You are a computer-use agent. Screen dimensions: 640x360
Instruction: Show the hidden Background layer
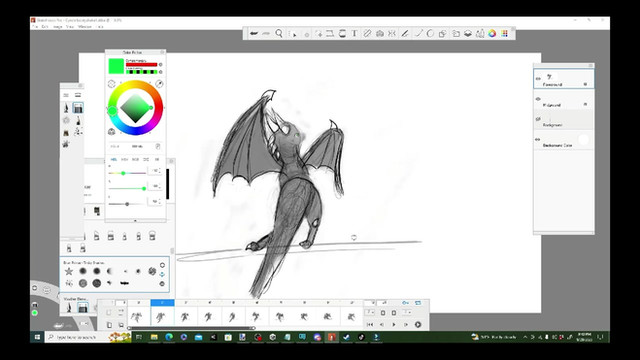click(x=538, y=119)
